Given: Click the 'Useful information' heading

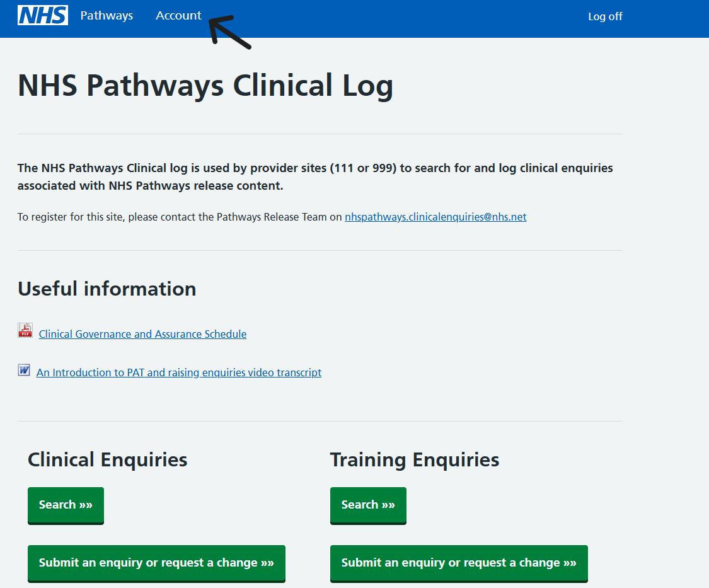Looking at the screenshot, I should point(107,289).
